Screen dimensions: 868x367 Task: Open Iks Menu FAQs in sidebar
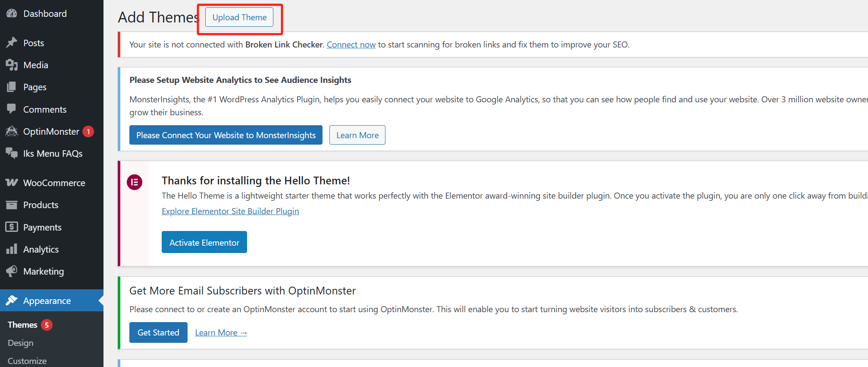click(53, 154)
